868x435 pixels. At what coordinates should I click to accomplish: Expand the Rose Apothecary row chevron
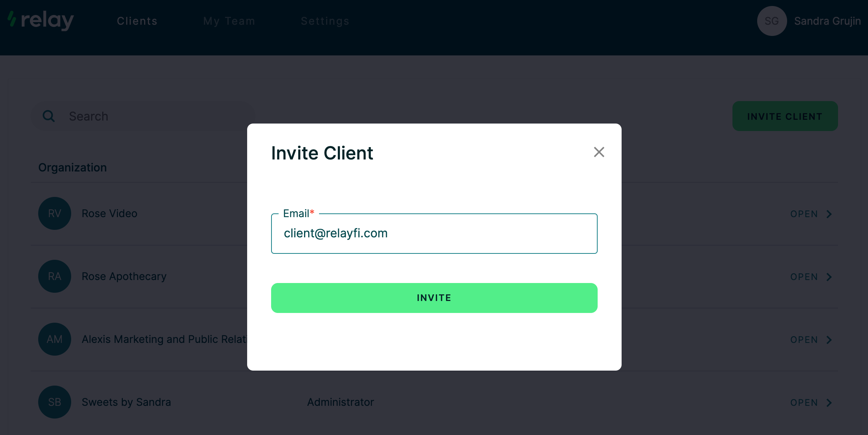coord(829,277)
